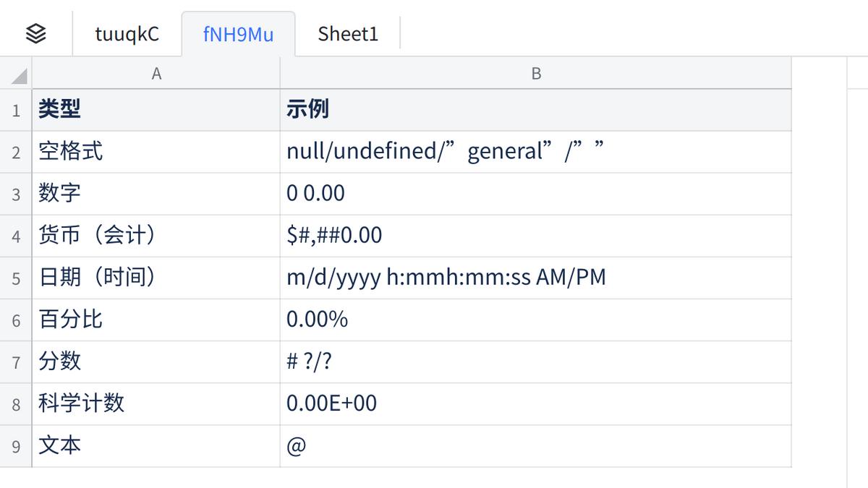
Task: Select column A header
Action: pos(156,72)
